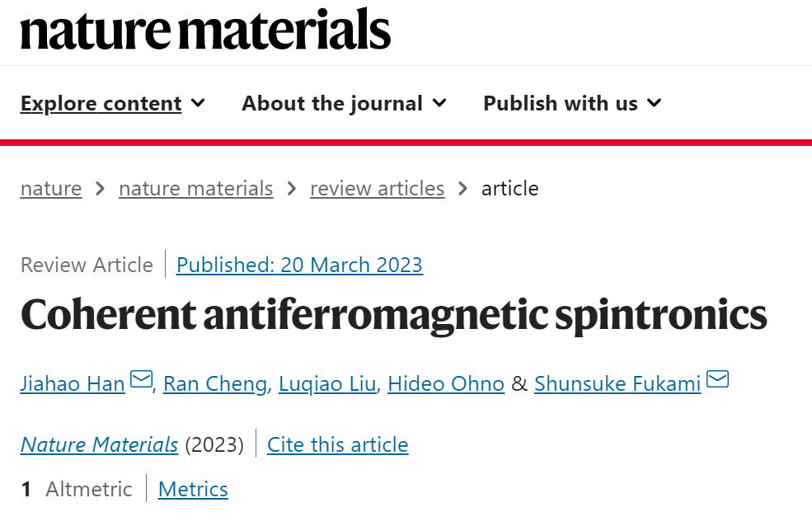Click the Nature Materials italic journal link
The image size is (812, 526).
point(100,444)
